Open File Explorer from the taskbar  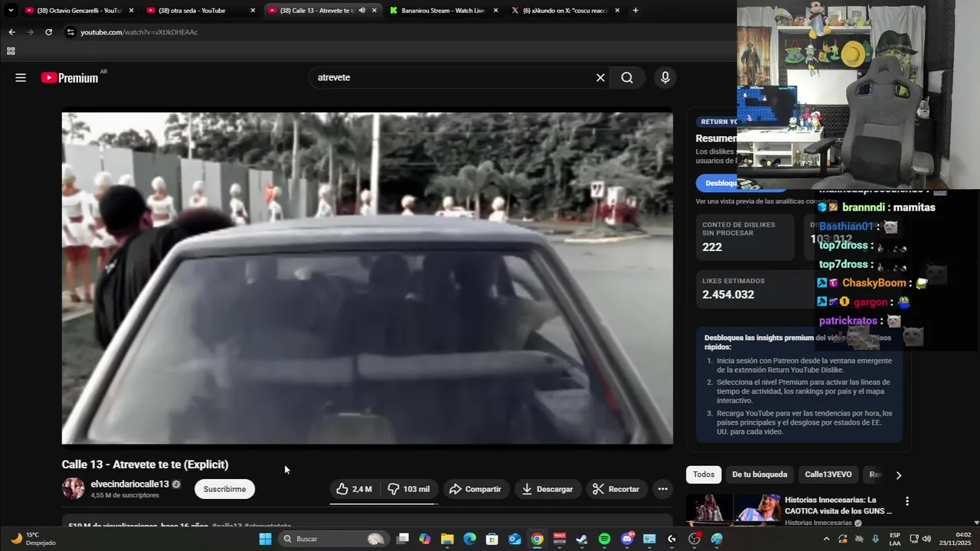point(447,539)
